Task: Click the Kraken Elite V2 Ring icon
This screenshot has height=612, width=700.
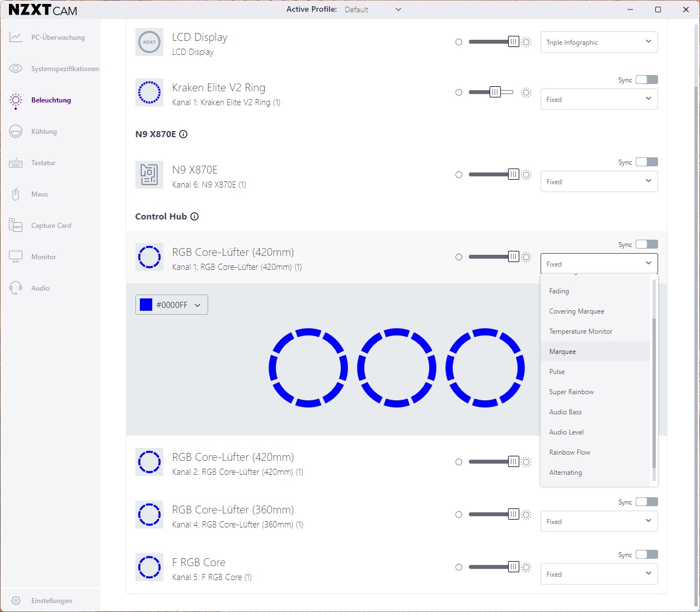Action: click(x=149, y=92)
